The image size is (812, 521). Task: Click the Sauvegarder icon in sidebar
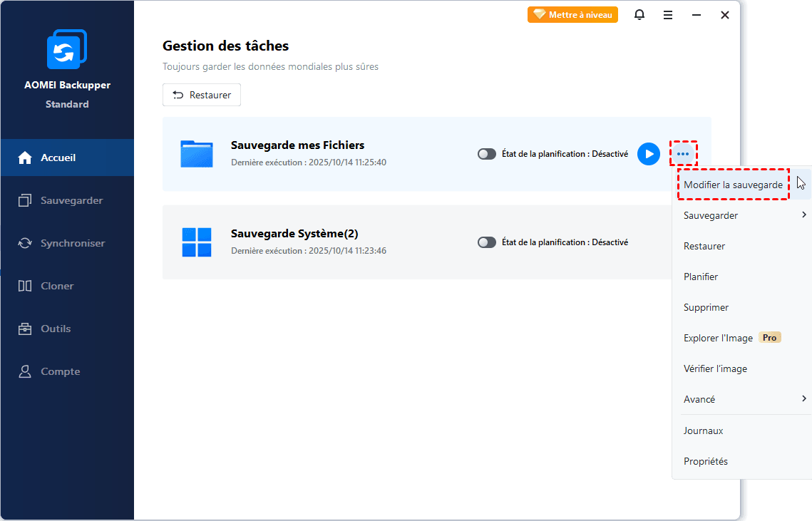click(25, 200)
